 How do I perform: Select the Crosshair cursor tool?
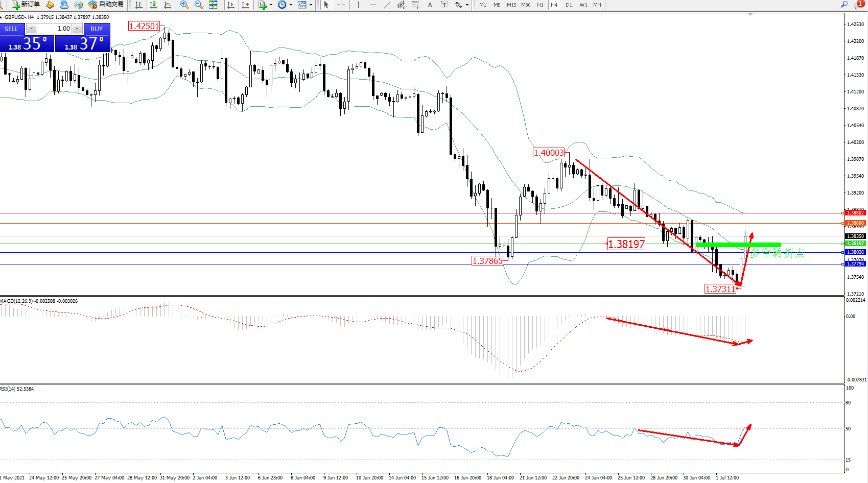tap(341, 5)
